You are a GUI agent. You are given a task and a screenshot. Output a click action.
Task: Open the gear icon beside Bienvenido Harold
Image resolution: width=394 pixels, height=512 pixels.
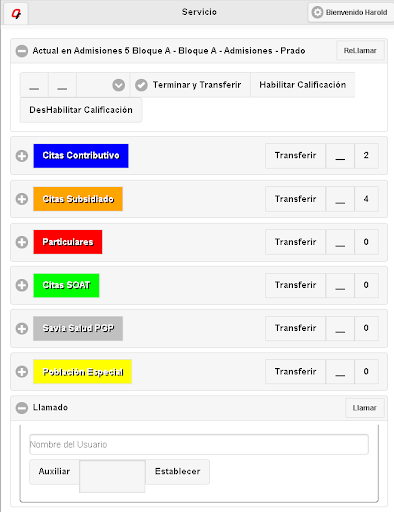pyautogui.click(x=317, y=12)
